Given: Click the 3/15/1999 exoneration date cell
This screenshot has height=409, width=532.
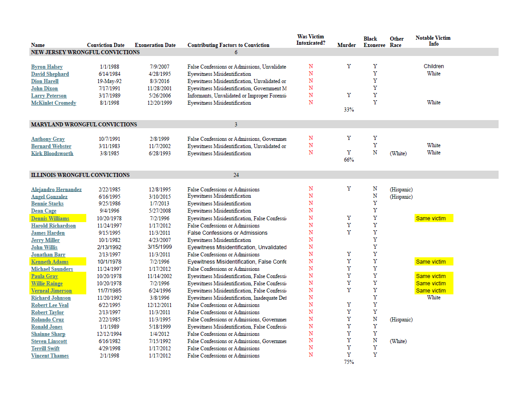Looking at the screenshot, I should point(159,247).
